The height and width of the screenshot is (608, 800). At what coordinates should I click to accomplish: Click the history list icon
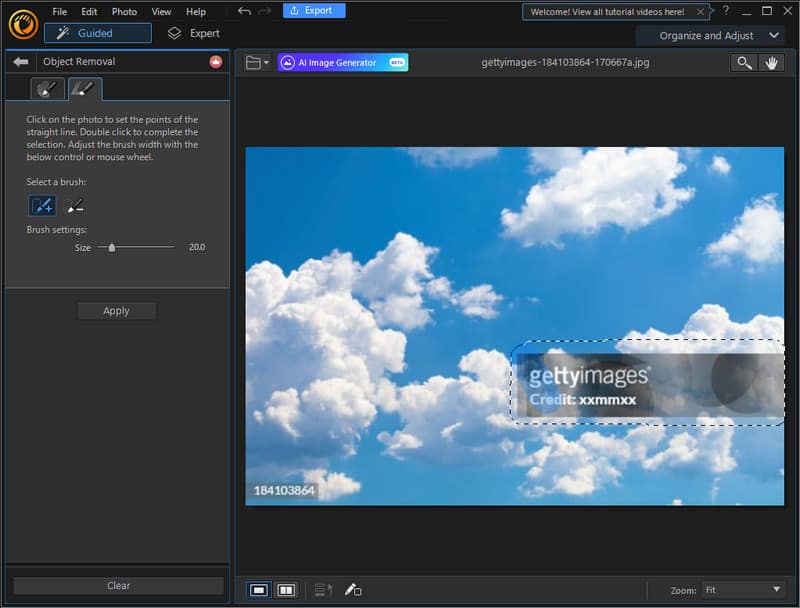(x=323, y=590)
